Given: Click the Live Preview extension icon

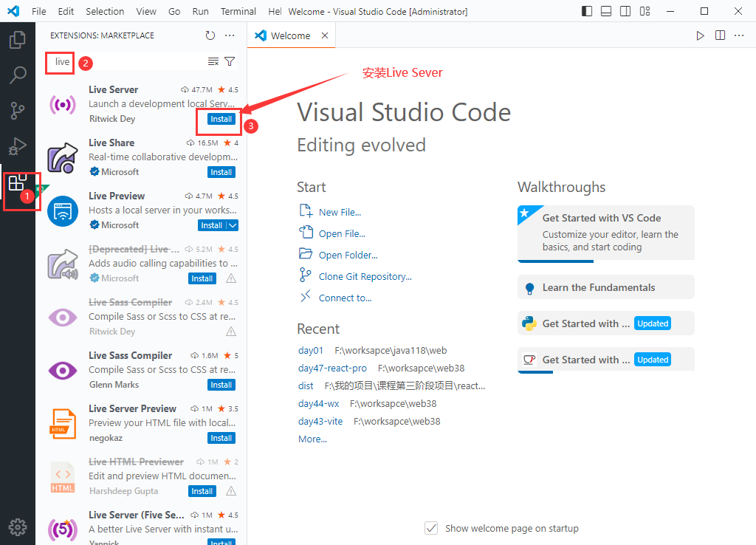Looking at the screenshot, I should coord(63,211).
